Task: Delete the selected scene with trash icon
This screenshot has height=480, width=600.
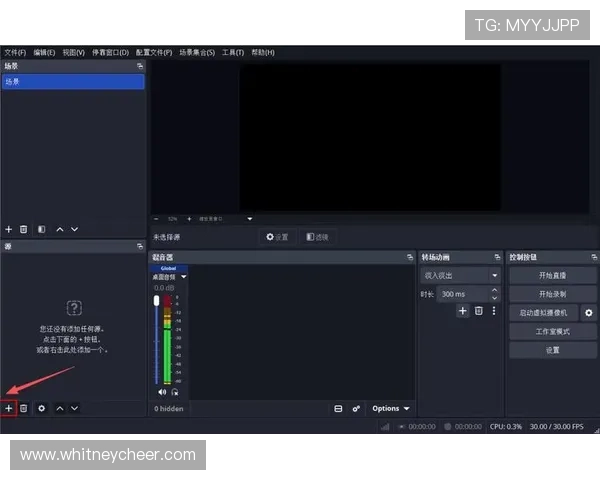Action: 23,229
